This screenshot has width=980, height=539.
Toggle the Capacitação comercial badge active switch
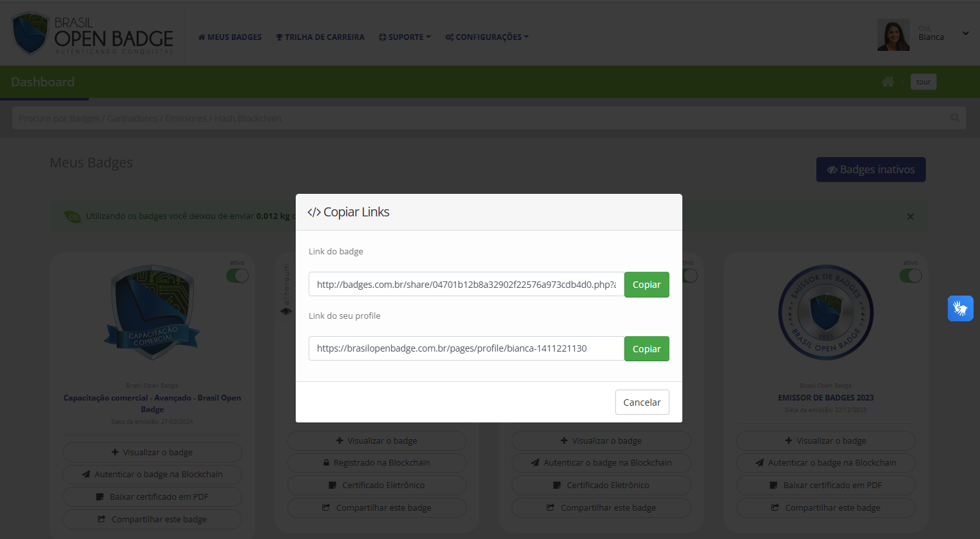237,276
